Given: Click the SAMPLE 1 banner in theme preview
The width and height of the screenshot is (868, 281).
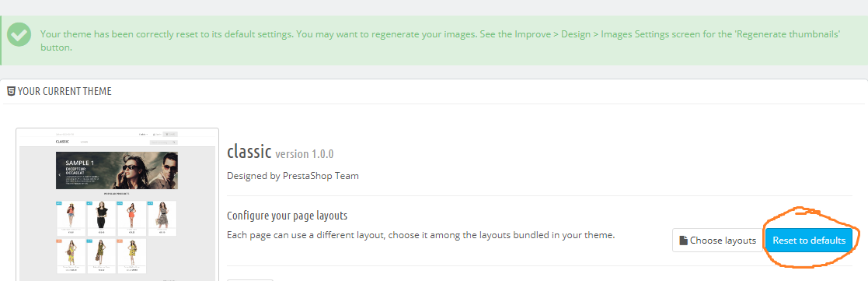Looking at the screenshot, I should click(117, 170).
